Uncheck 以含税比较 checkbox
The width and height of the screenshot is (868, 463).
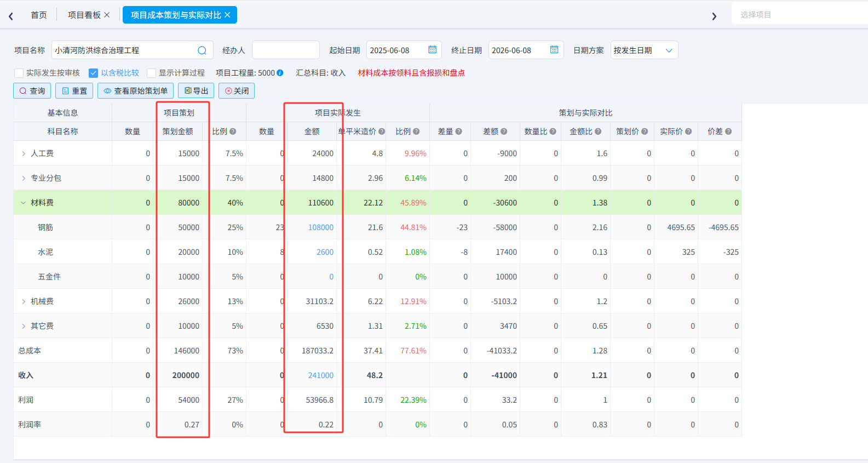93,73
